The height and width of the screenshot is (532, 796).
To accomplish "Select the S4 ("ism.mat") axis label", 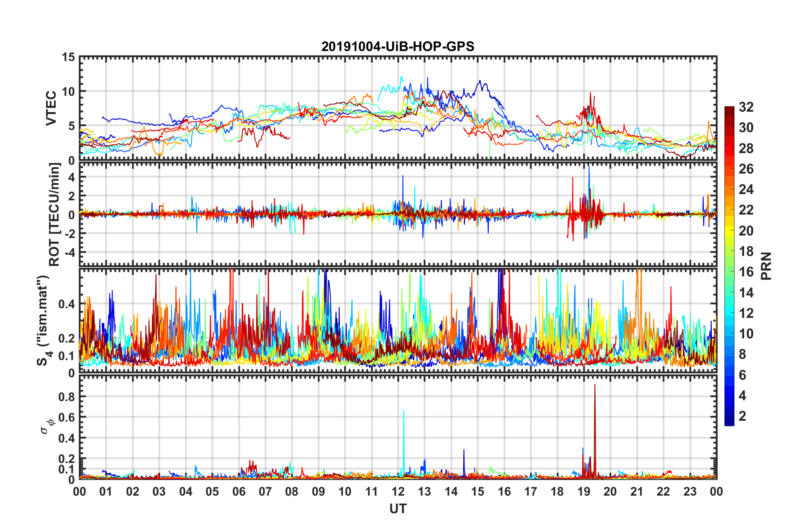I will pyautogui.click(x=44, y=320).
